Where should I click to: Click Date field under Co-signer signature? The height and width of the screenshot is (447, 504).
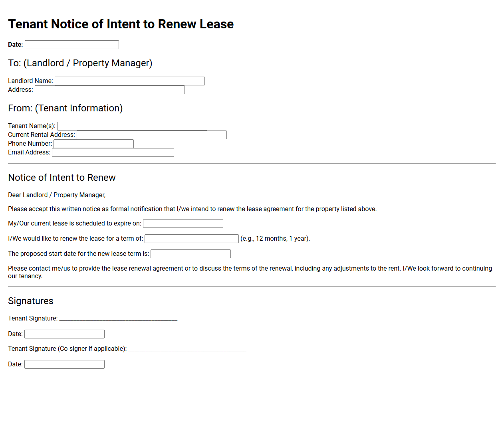(64, 364)
